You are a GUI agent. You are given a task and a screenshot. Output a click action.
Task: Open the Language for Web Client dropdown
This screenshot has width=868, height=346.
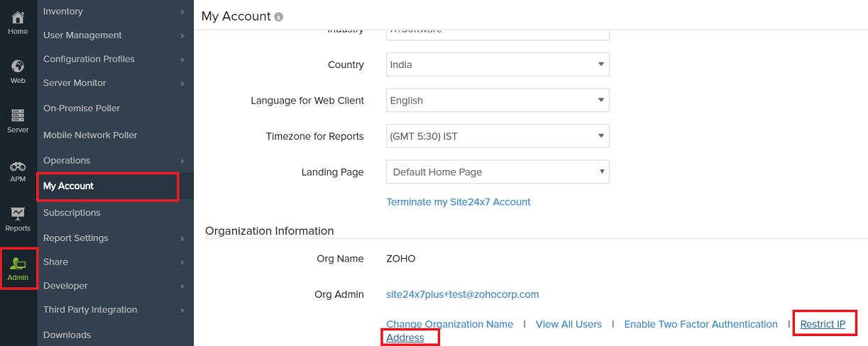tap(498, 101)
